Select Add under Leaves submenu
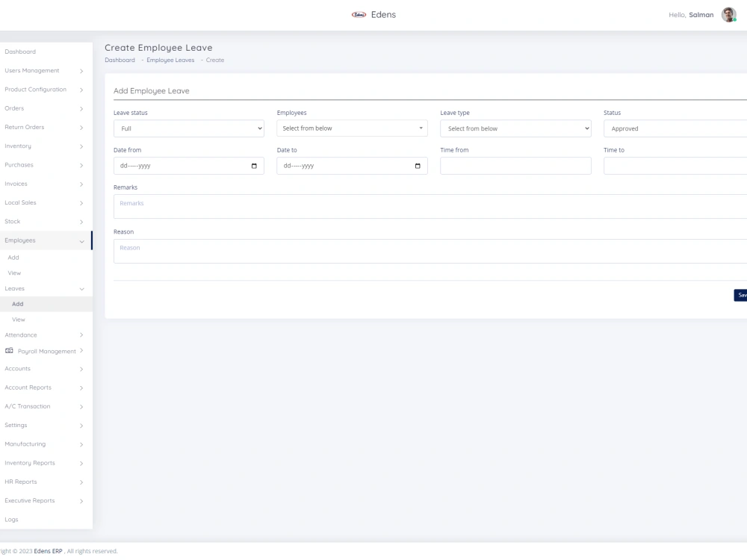Viewport: 747px width, 560px height. tap(18, 304)
